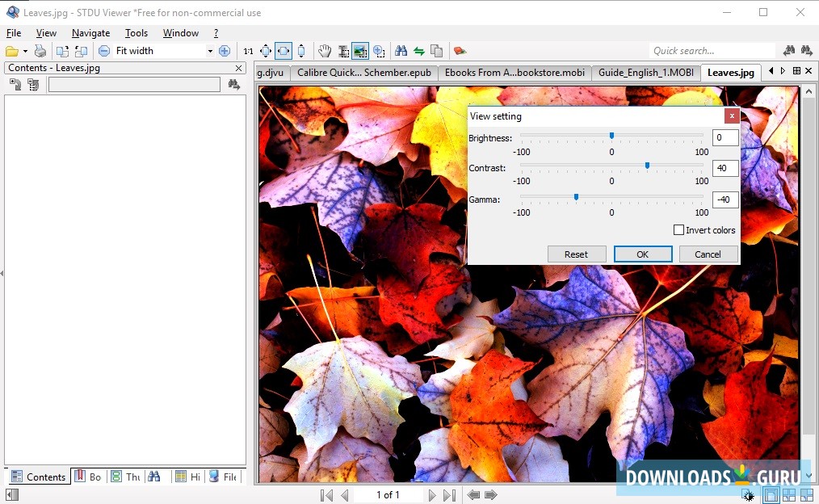Select the copy text selection icon
Screen dimensions: 819x504
tap(437, 50)
